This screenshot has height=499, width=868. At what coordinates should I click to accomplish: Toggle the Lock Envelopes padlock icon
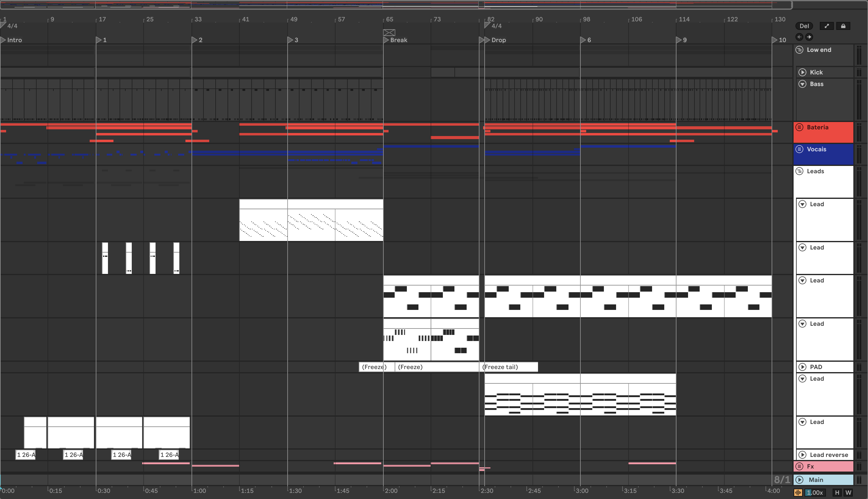tap(843, 26)
